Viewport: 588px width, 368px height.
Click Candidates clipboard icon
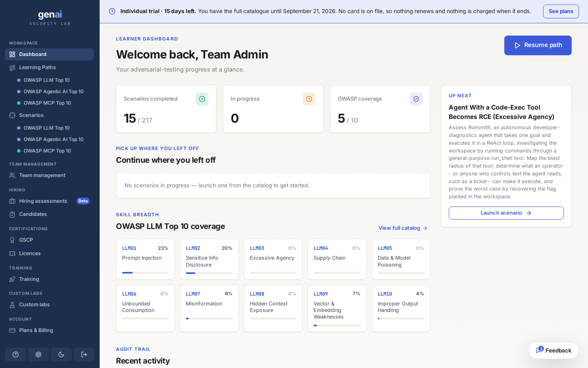coord(12,214)
